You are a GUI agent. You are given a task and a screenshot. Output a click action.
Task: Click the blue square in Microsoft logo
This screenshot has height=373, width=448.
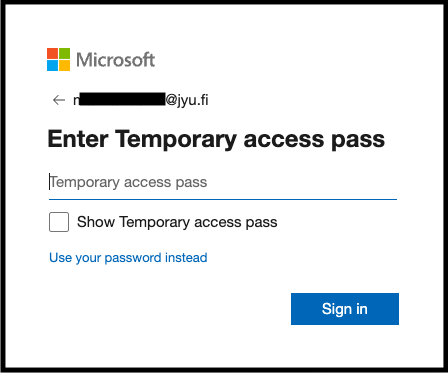(52, 66)
